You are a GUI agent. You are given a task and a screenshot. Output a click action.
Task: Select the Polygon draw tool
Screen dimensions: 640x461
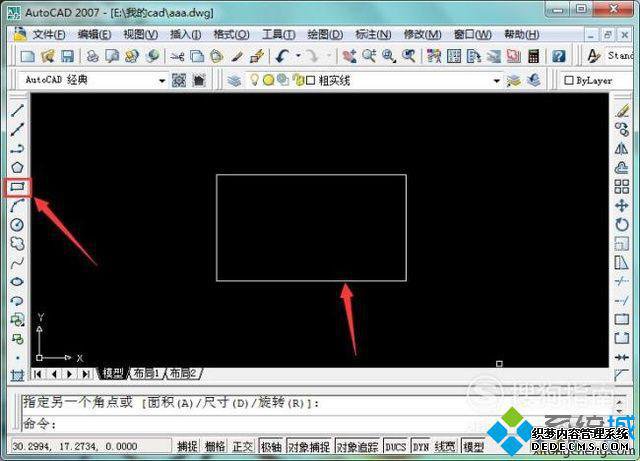point(17,167)
